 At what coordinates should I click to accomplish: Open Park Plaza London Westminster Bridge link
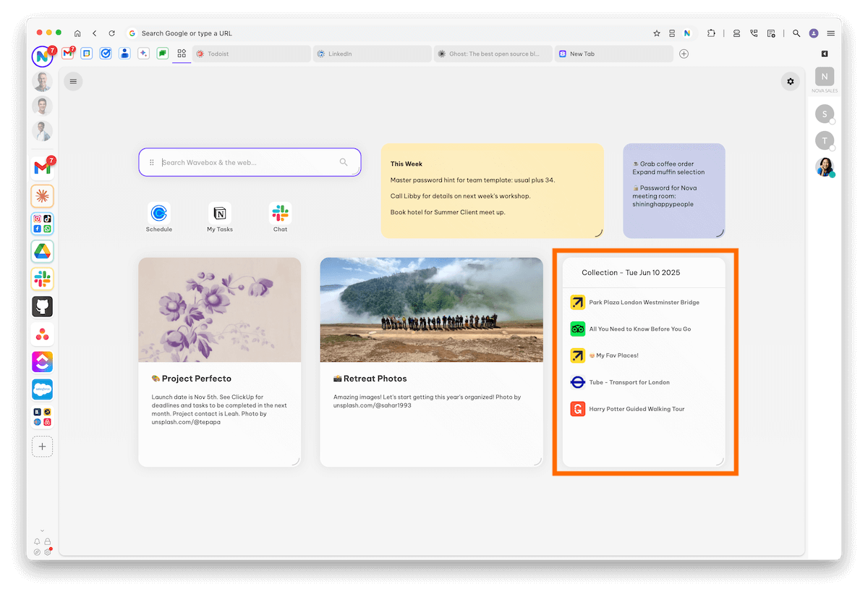click(644, 303)
